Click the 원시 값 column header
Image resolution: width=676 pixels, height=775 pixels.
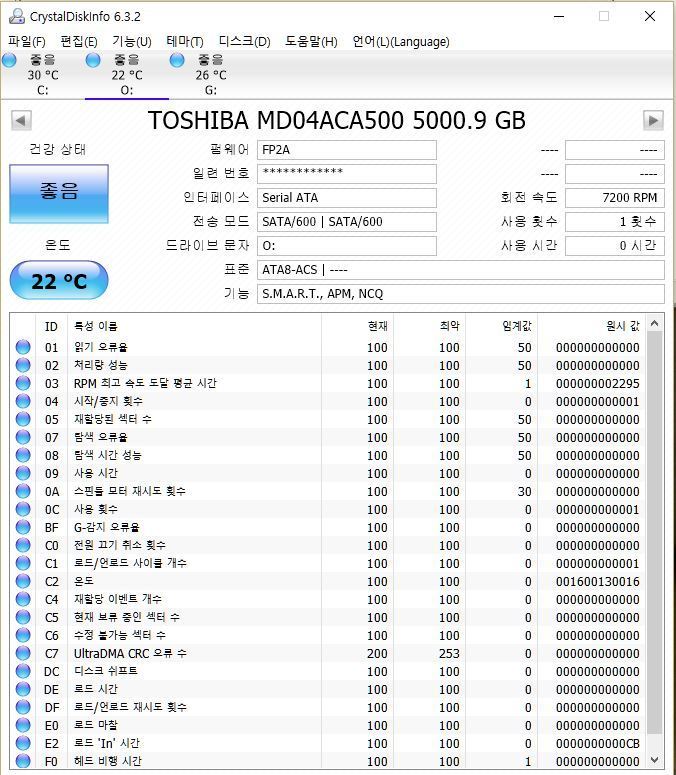click(591, 326)
